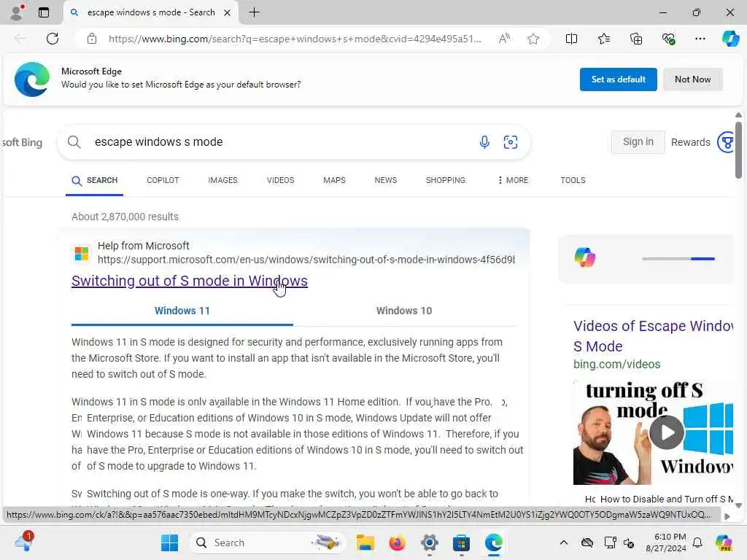The width and height of the screenshot is (747, 560).
Task: Switch to SHOPPING tab
Action: point(446,181)
